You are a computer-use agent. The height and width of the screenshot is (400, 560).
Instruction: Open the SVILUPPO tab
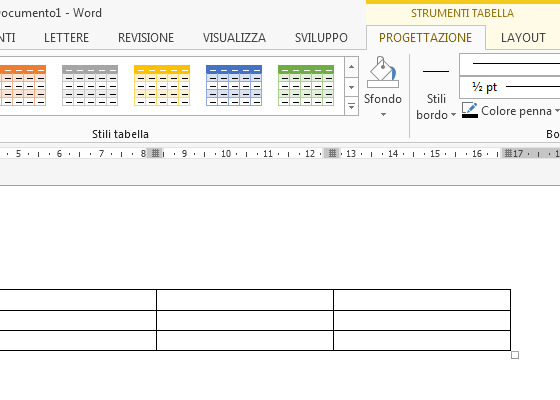coord(321,38)
